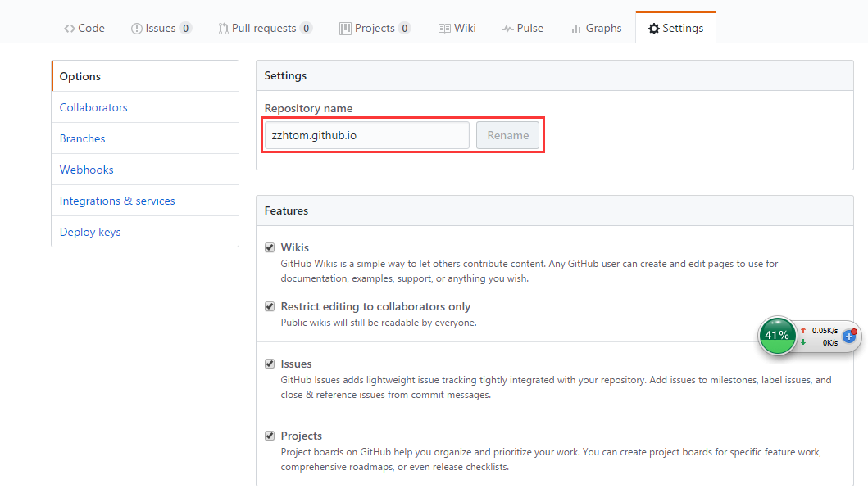Click the Projects board icon
The height and width of the screenshot is (493, 868).
345,29
